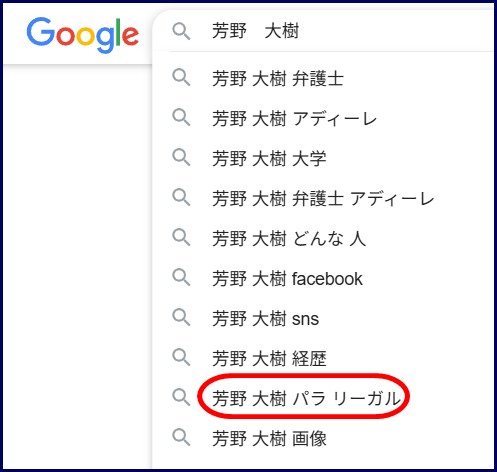The width and height of the screenshot is (497, 472).
Task: Click magnifier icon beside sns suggestion
Action: [x=181, y=317]
